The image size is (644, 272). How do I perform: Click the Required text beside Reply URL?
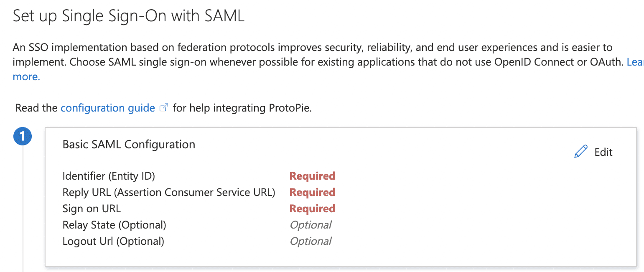click(x=312, y=192)
